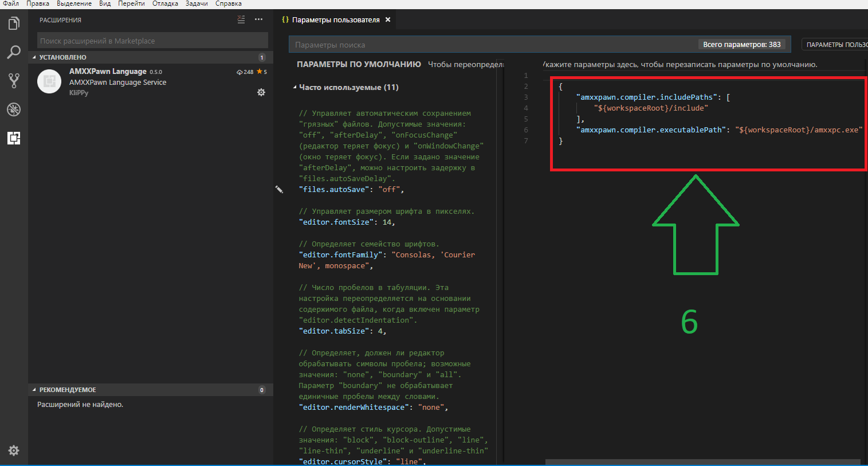Image resolution: width=868 pixels, height=466 pixels.
Task: Click the horizontal scrollbar under user settings
Action: [702, 462]
